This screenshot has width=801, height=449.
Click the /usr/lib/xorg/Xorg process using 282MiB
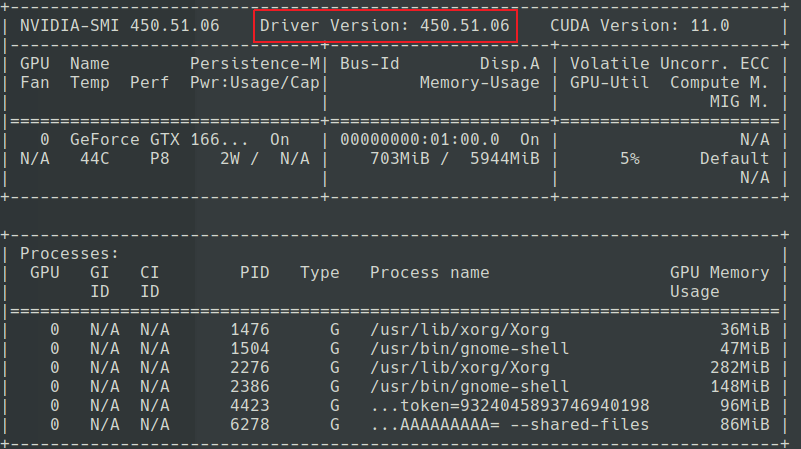click(x=460, y=367)
